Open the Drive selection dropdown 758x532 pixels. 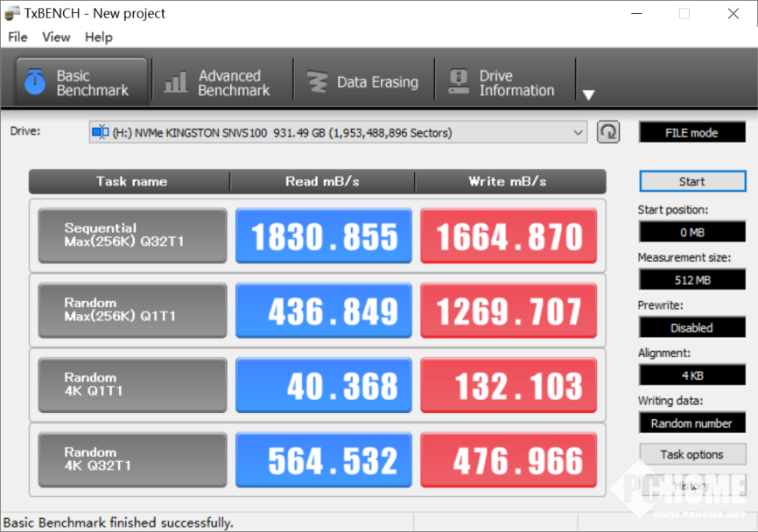578,133
